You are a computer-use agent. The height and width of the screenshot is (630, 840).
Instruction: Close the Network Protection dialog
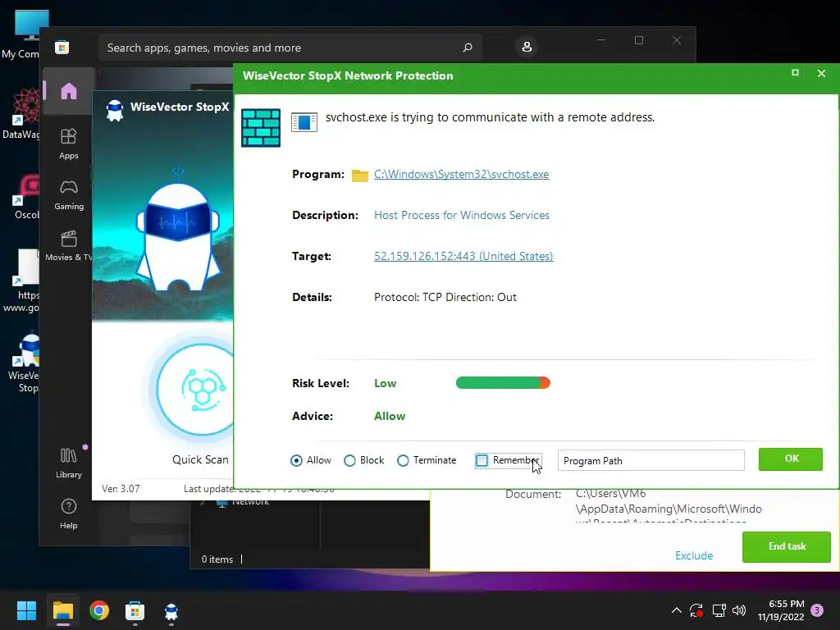(x=821, y=73)
